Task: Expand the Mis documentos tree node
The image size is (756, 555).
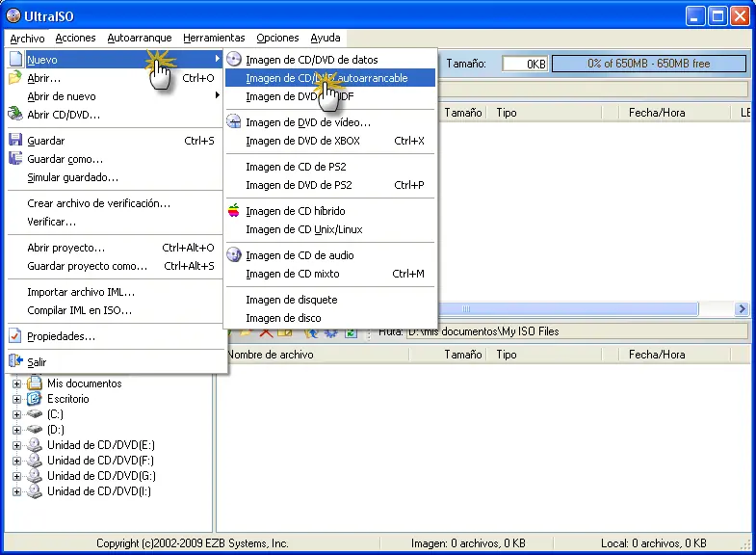Action: (17, 383)
